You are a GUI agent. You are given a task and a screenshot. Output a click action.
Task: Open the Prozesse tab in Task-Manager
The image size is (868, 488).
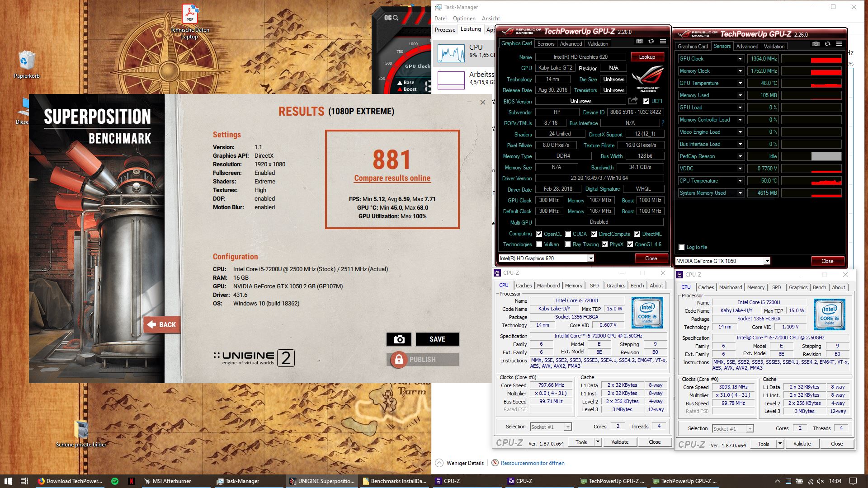tap(445, 30)
